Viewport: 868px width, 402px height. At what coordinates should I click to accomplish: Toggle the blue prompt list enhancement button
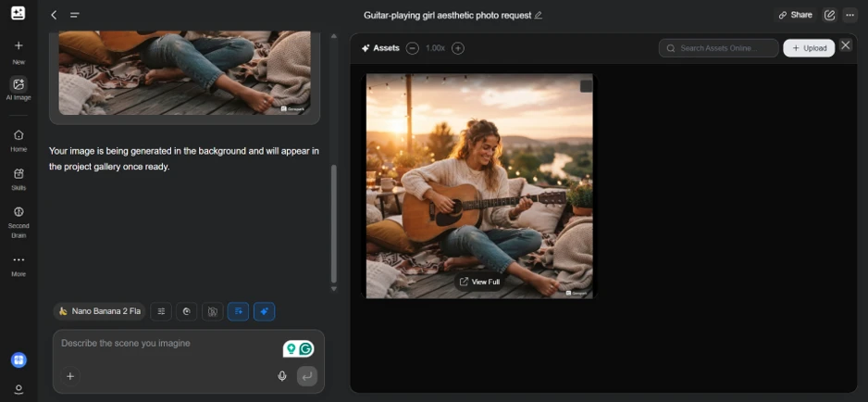[x=238, y=311]
